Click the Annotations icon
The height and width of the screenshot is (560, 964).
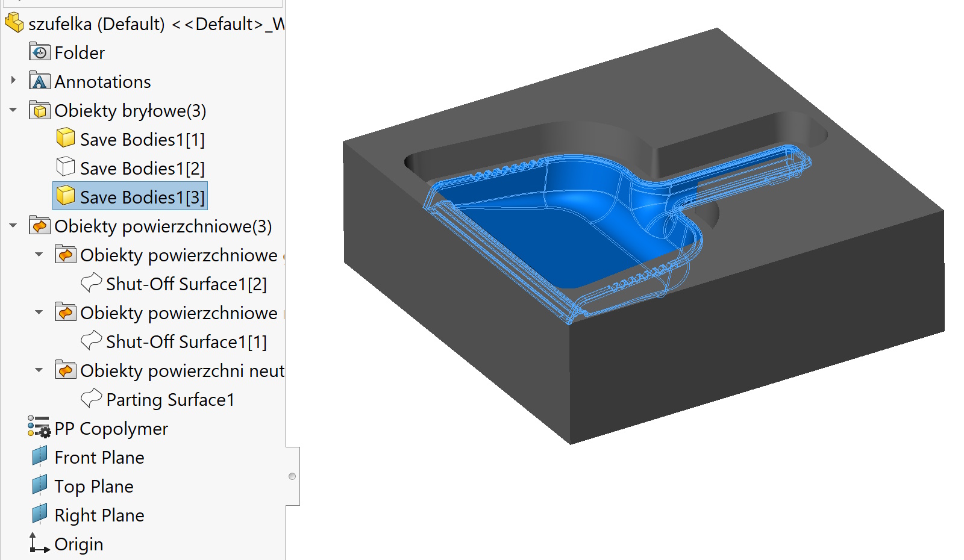pyautogui.click(x=39, y=81)
